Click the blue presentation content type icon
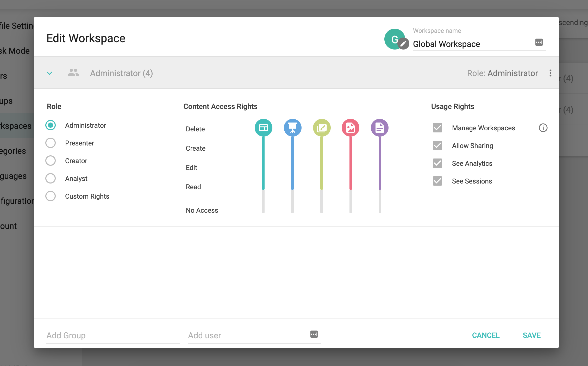The image size is (588, 366). 292,128
